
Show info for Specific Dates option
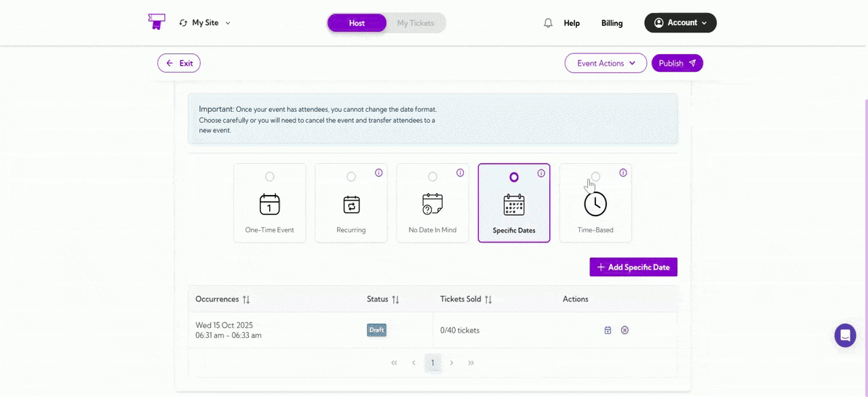[541, 173]
